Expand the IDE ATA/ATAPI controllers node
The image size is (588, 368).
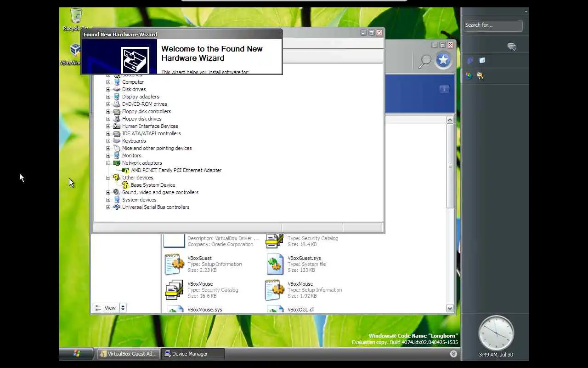point(108,133)
